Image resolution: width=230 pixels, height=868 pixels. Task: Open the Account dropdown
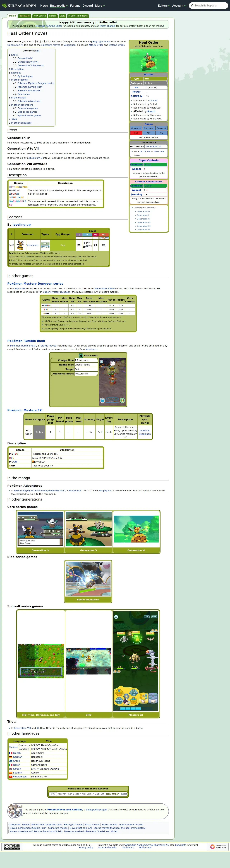click(179, 6)
